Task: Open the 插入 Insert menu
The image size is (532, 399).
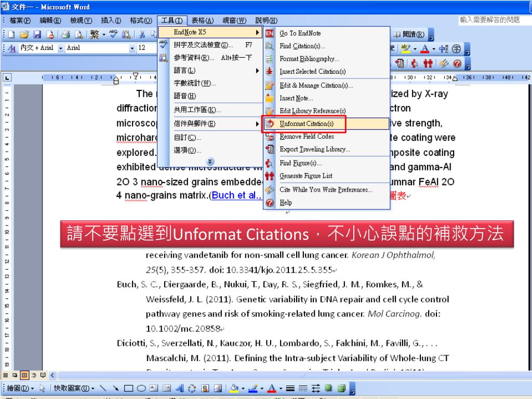Action: click(111, 20)
